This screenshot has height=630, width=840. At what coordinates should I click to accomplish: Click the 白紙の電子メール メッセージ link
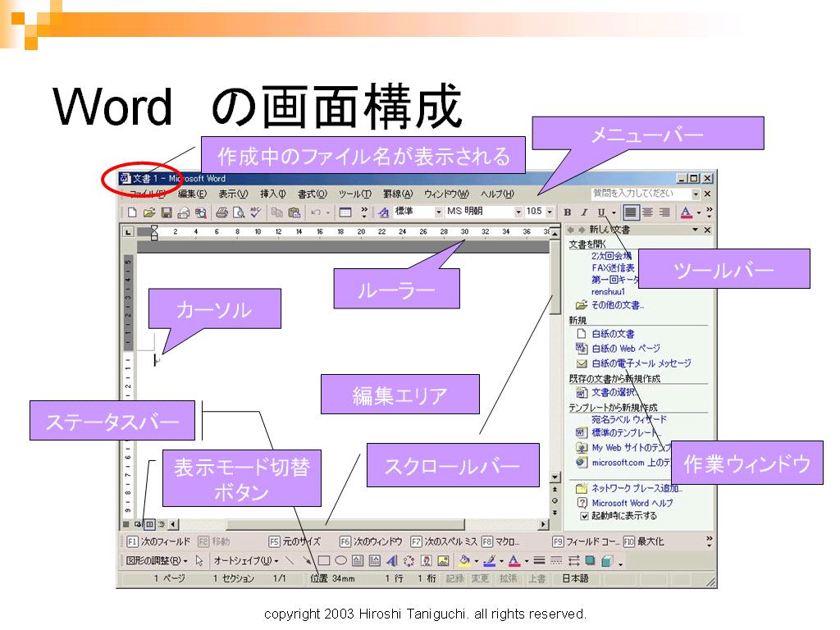641,363
